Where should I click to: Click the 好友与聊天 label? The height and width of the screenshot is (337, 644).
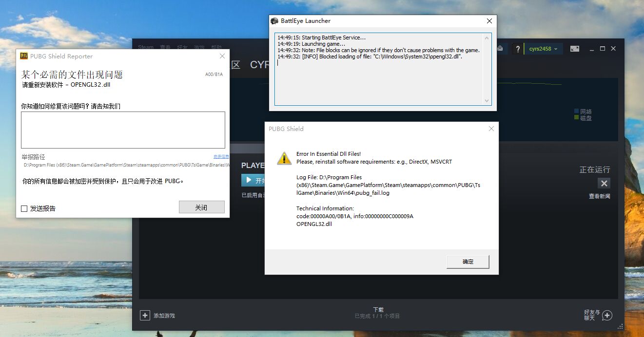click(x=592, y=315)
